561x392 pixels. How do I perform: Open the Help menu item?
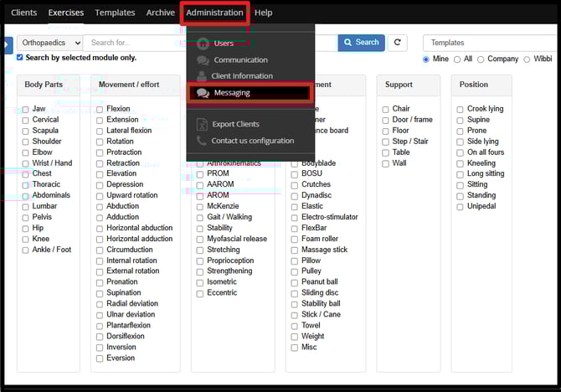[263, 13]
